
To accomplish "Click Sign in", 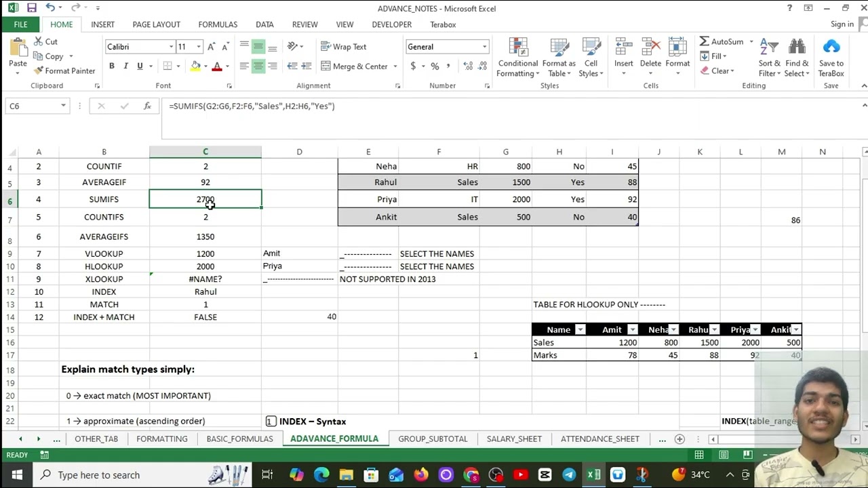I will [842, 24].
